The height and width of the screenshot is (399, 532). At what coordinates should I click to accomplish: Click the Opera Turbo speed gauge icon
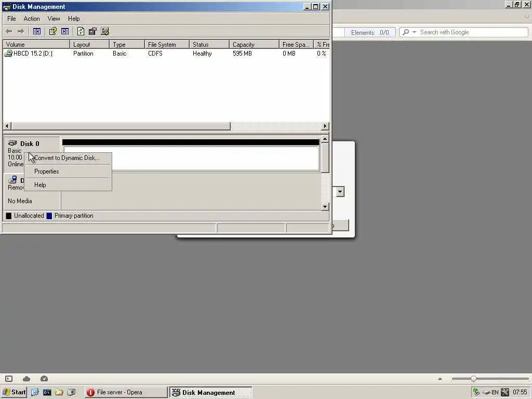[x=44, y=379]
